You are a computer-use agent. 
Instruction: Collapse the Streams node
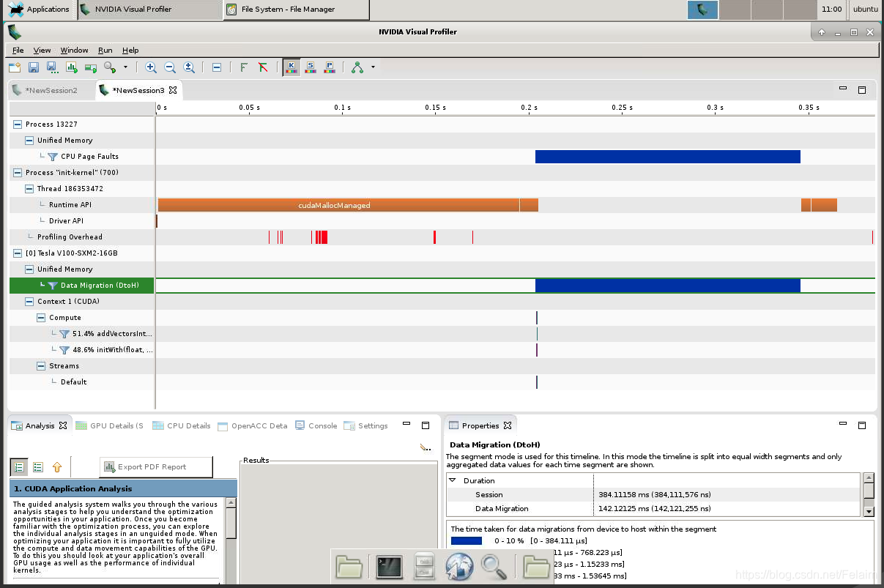[41, 366]
